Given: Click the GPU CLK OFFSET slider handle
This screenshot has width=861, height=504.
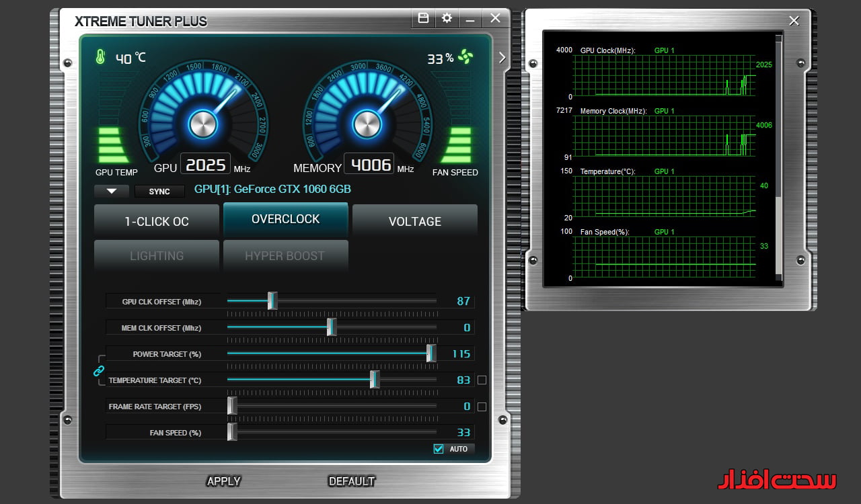Looking at the screenshot, I should pyautogui.click(x=272, y=301).
